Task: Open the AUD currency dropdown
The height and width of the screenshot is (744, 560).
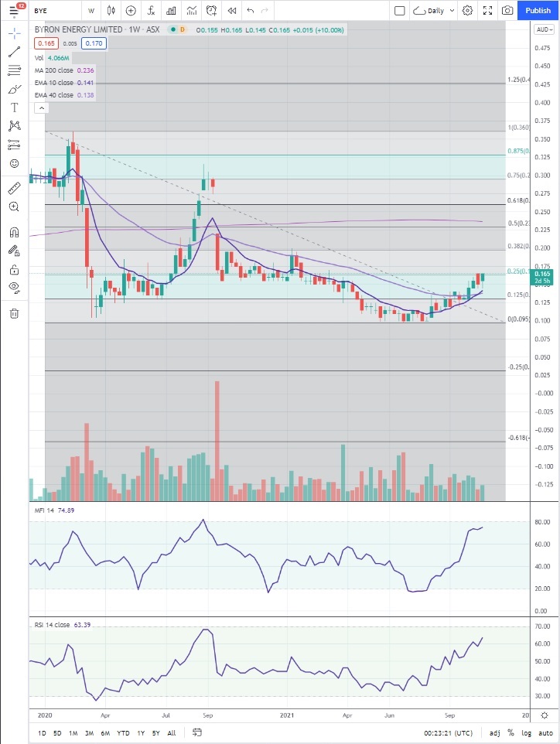Action: pos(544,30)
